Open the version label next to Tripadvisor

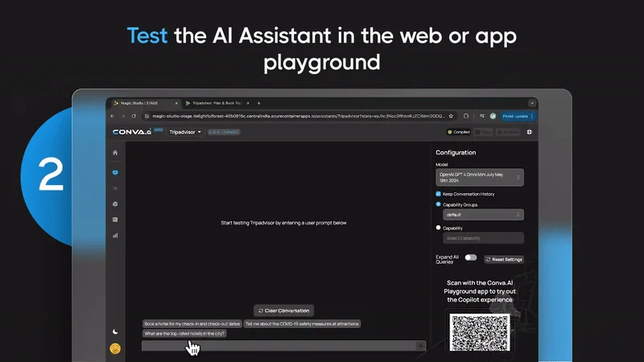(224, 132)
